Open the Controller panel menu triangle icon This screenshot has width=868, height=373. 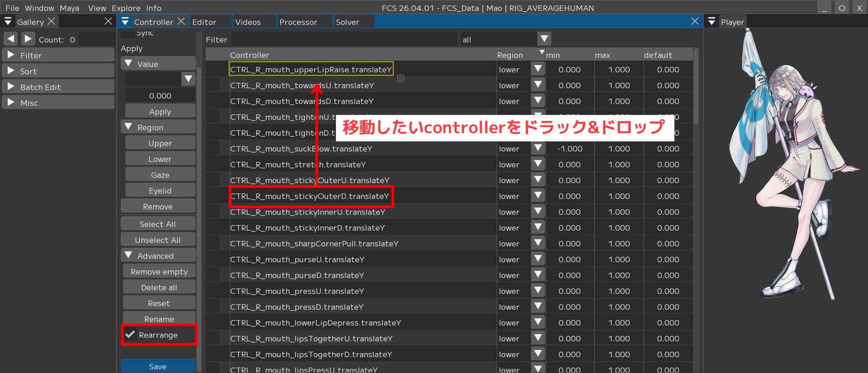point(125,22)
